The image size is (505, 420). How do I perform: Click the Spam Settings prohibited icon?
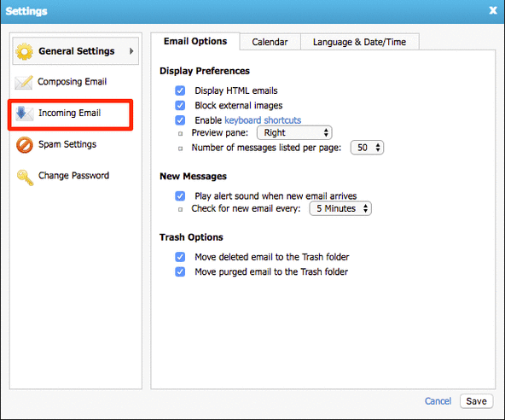(25, 145)
